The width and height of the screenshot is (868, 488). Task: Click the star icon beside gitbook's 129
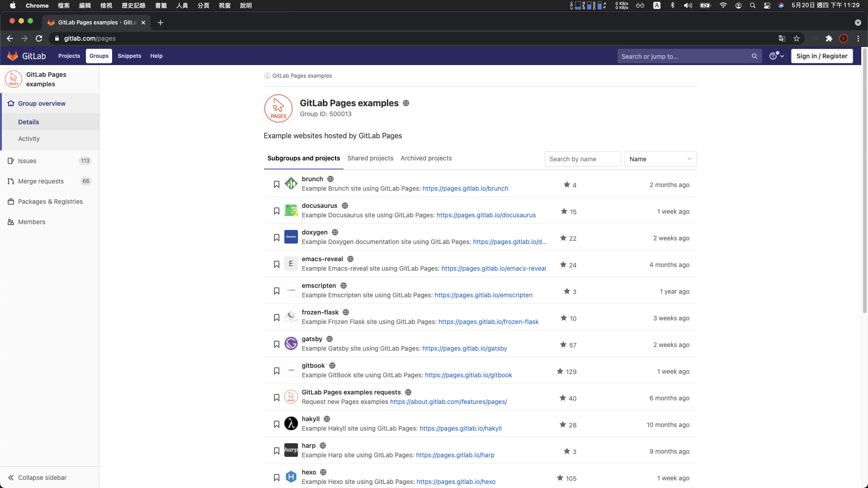pos(560,371)
